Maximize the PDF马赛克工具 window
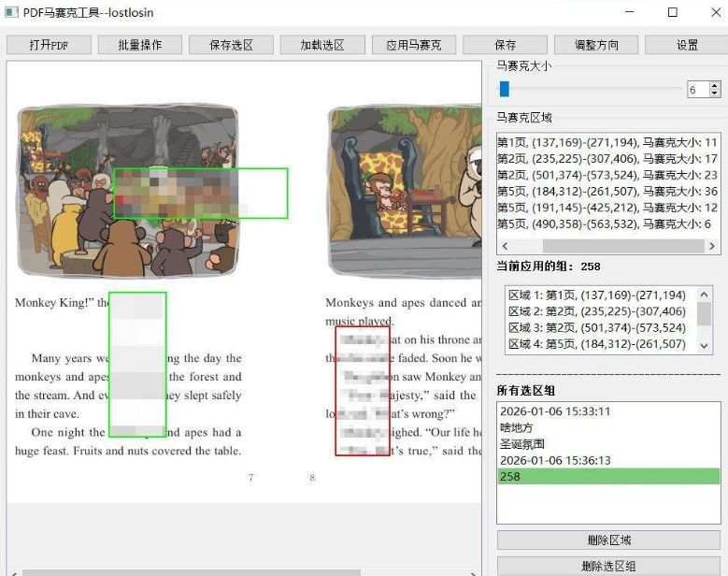This screenshot has width=728, height=576. (672, 12)
